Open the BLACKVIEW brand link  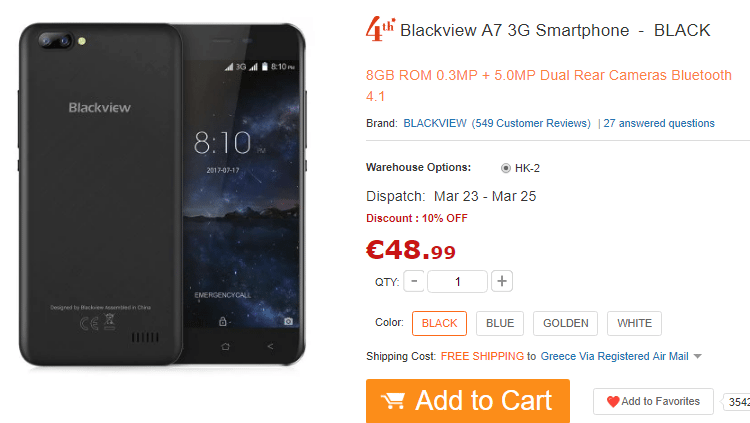click(x=435, y=123)
